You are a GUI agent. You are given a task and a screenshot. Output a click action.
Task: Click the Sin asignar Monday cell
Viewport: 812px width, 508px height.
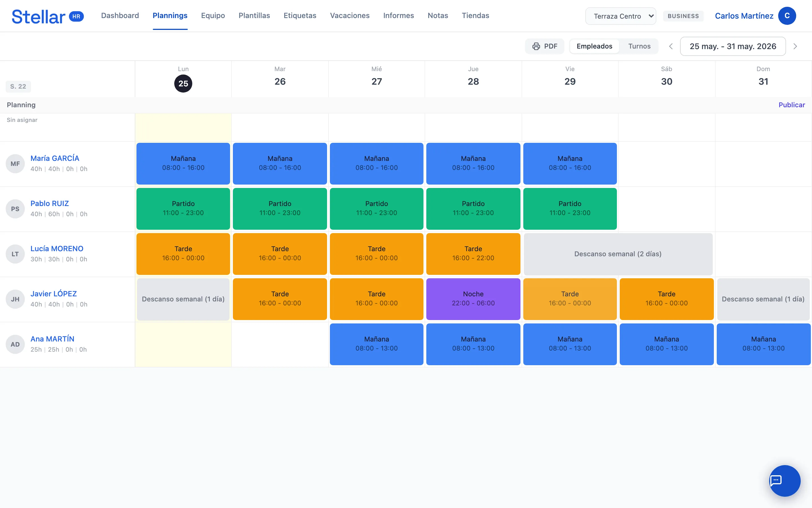[183, 127]
